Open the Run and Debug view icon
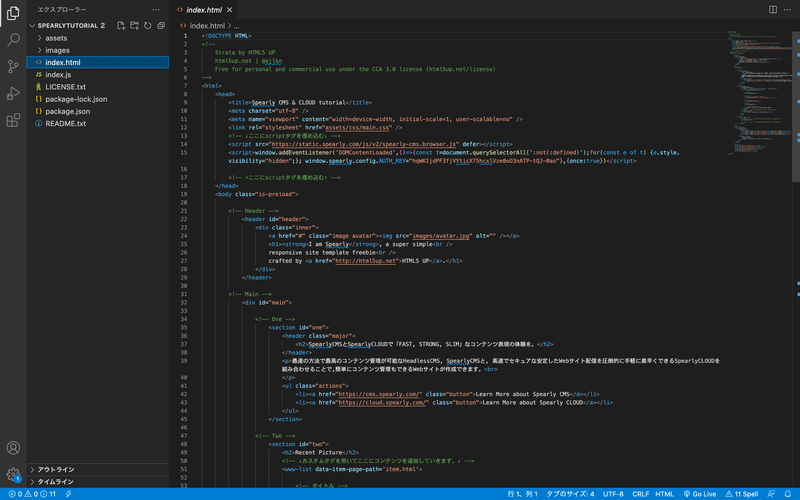This screenshot has height=500, width=800. (13, 93)
